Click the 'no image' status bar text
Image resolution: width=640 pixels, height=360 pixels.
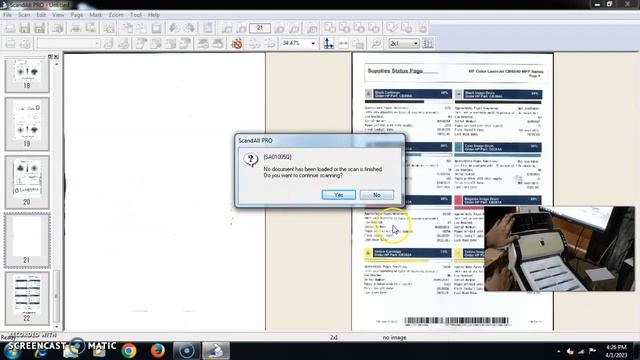pos(394,338)
